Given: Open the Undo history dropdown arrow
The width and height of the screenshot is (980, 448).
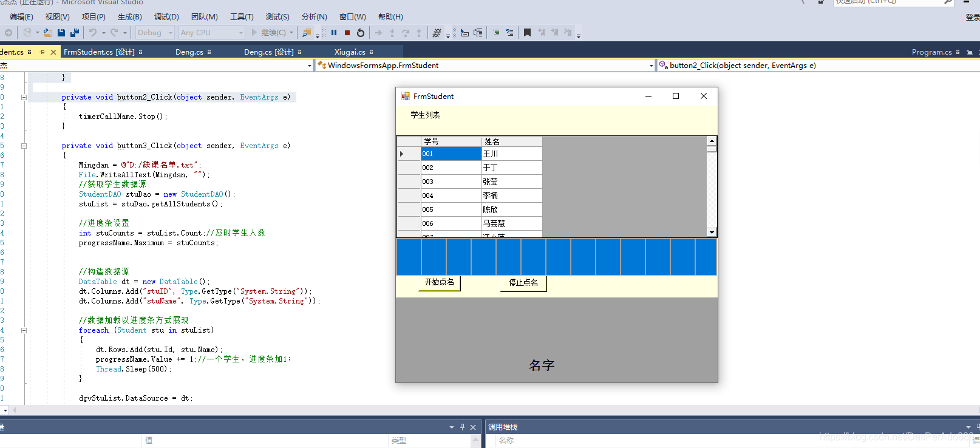Looking at the screenshot, I should 103,33.
